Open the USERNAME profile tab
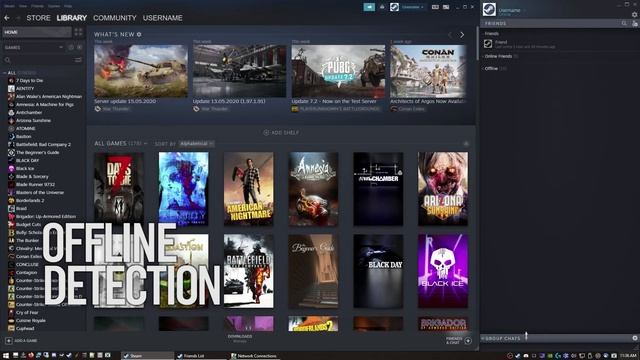This screenshot has height=360, width=640. [162, 18]
